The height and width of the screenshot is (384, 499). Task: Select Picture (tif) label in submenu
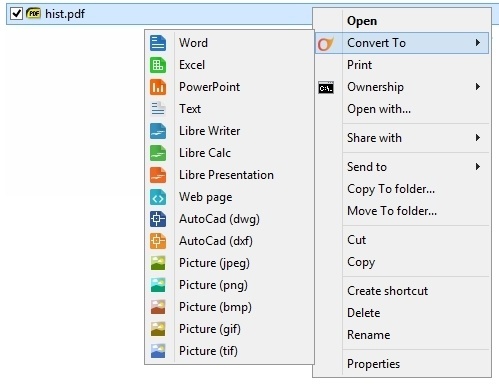209,351
